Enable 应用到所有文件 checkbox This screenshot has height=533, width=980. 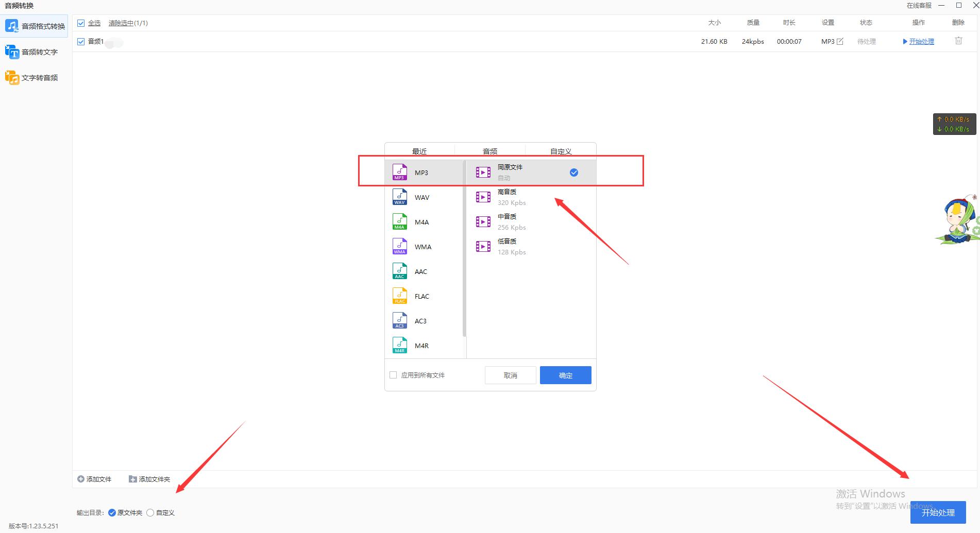393,375
